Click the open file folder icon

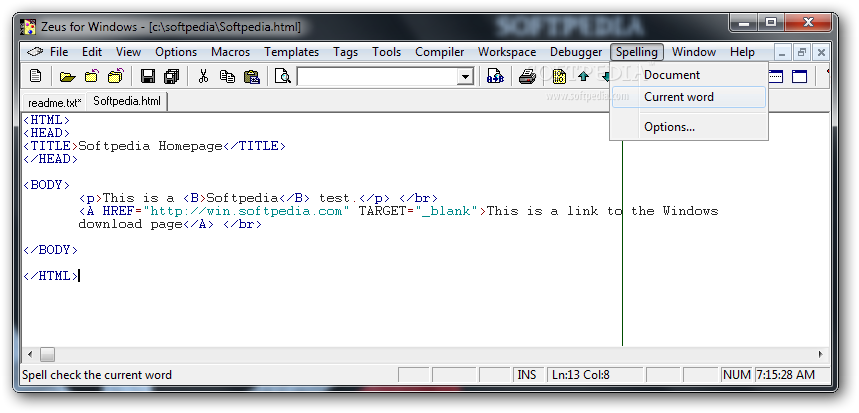click(67, 76)
